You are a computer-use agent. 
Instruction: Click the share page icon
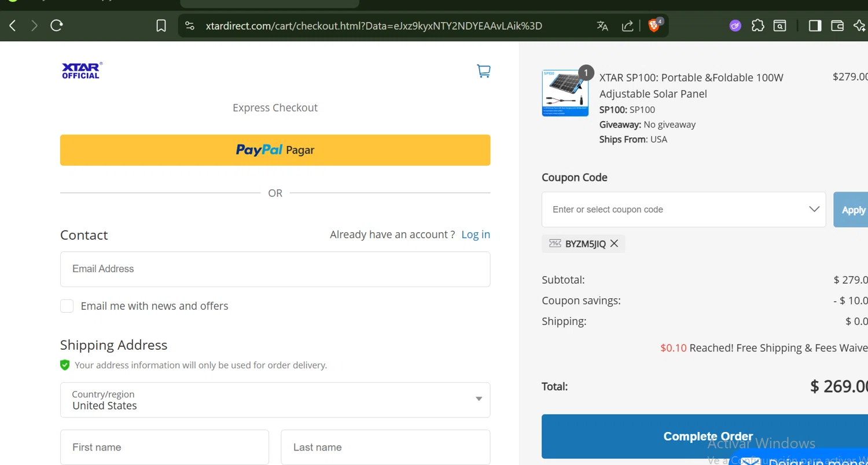pos(627,26)
